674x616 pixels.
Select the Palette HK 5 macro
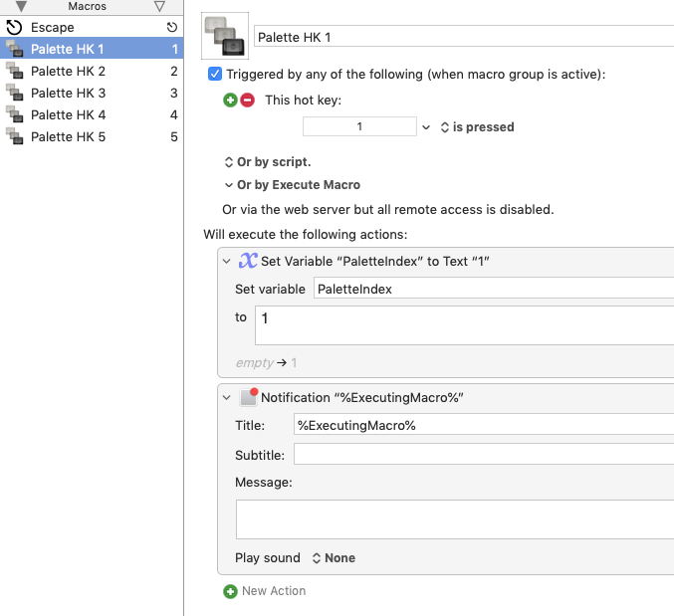(68, 137)
